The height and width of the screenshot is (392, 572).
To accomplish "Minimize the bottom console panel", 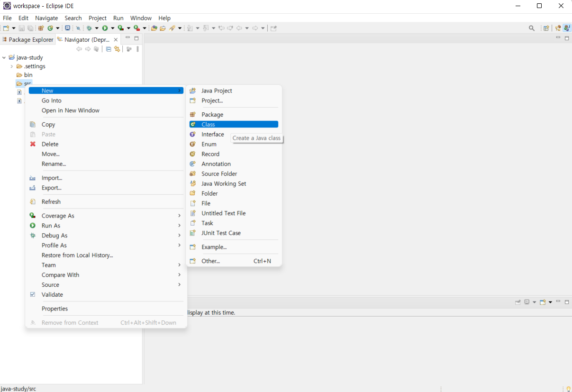I will (558, 302).
